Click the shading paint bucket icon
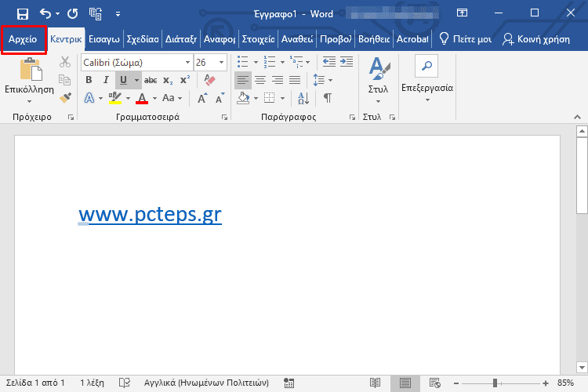This screenshot has width=588, height=392. pyautogui.click(x=243, y=98)
